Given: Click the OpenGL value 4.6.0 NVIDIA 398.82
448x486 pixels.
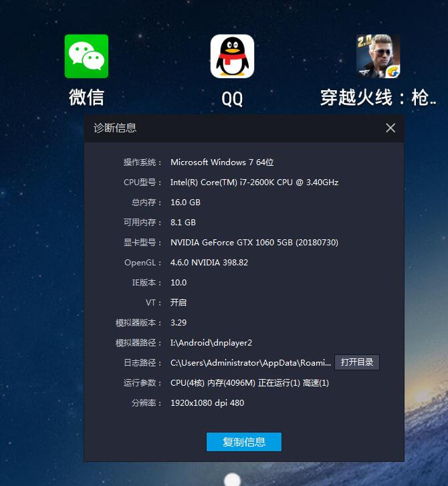Looking at the screenshot, I should pos(209,263).
